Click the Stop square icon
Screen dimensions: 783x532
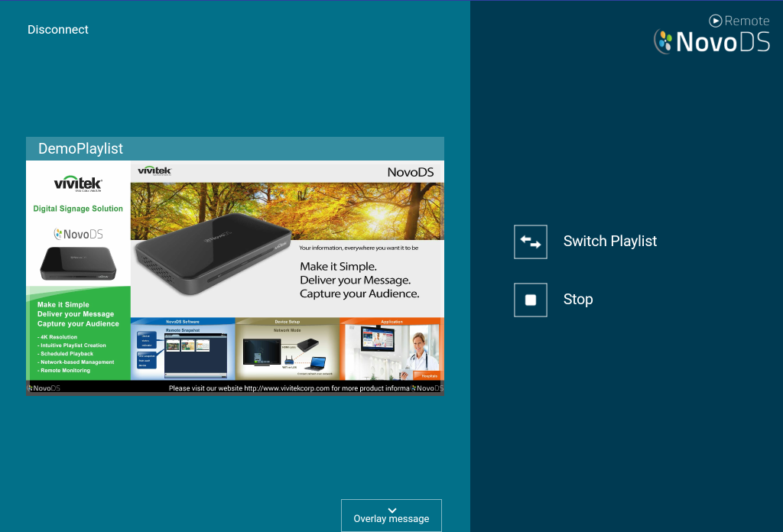[x=531, y=300]
